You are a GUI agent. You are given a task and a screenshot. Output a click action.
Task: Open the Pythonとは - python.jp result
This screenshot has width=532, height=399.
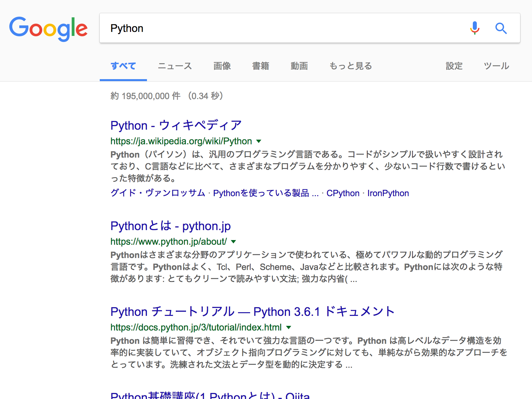point(171,226)
